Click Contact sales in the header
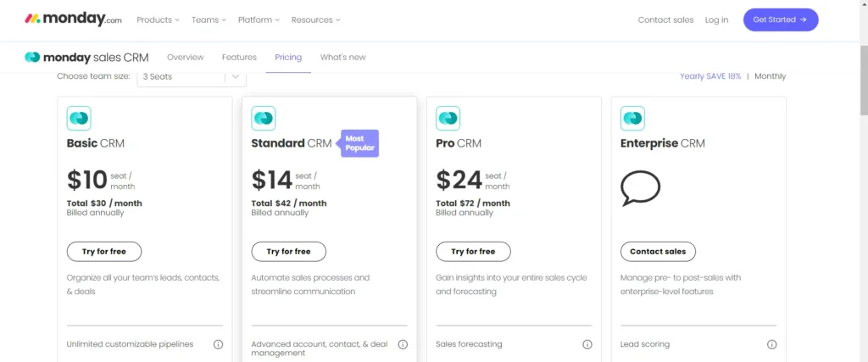Screen dimensions: 868x362 pyautogui.click(x=665, y=20)
